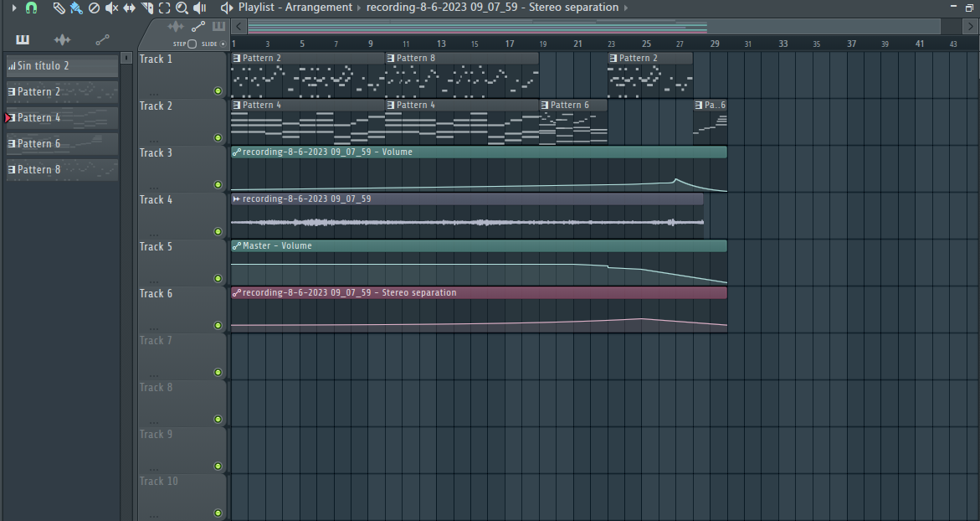Click the speaker icon beside Playlist title
Image resolution: width=980 pixels, height=521 pixels.
click(x=227, y=8)
